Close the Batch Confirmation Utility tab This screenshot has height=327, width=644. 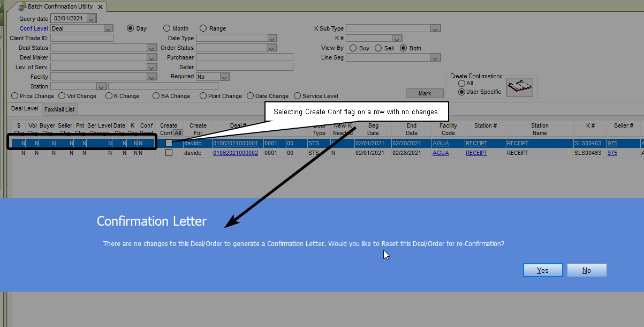point(101,7)
